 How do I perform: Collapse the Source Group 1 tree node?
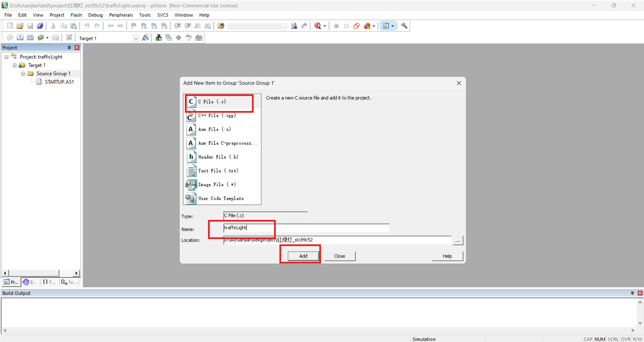click(23, 74)
